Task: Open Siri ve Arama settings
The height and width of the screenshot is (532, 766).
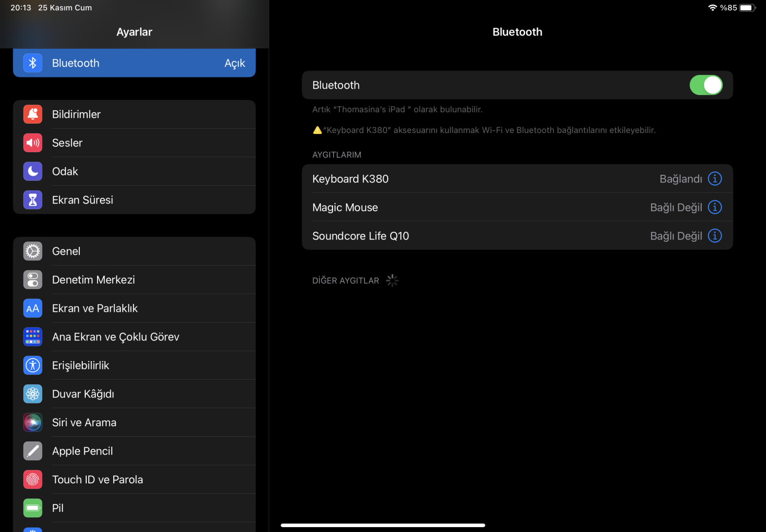Action: pyautogui.click(x=134, y=423)
